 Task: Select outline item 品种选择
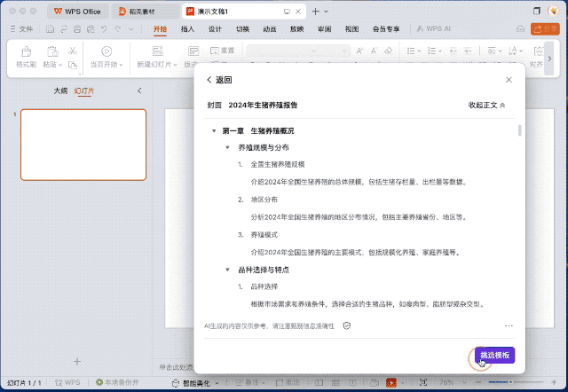click(264, 286)
